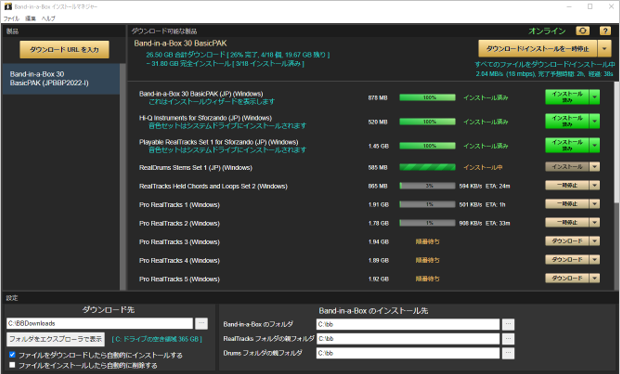Browse for the RealTracks parent folder path

[x=508, y=339]
